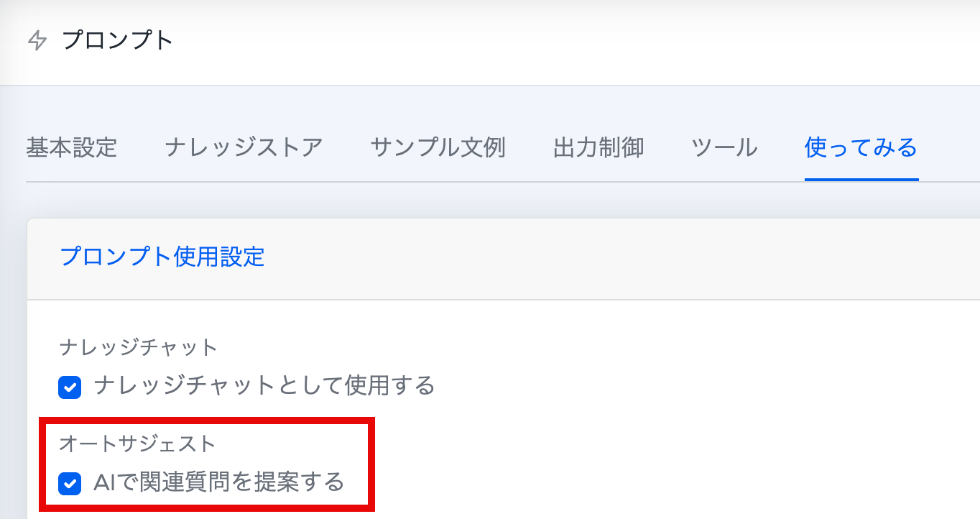The image size is (980, 519).
Task: Switch to the ナレッジストア tab
Action: pyautogui.click(x=244, y=148)
